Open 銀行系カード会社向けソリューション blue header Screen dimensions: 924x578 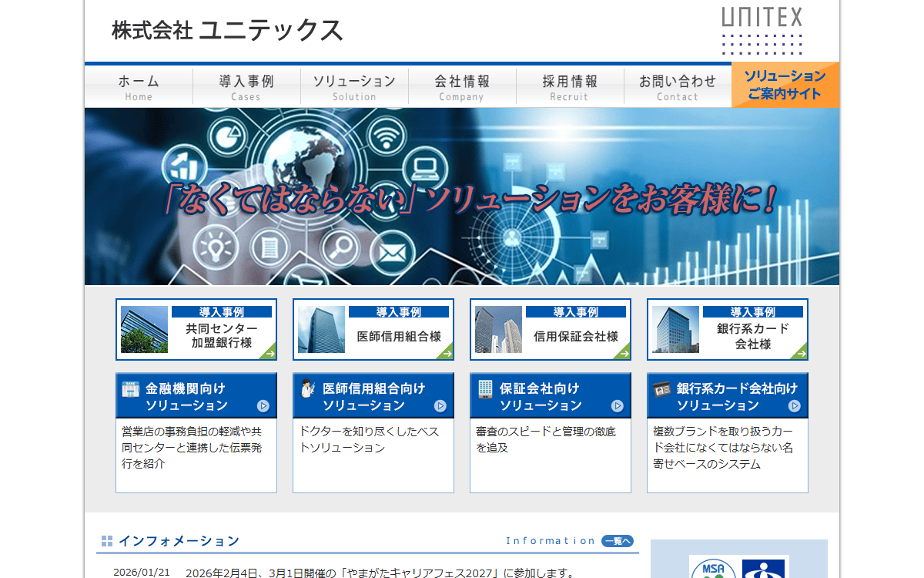728,396
